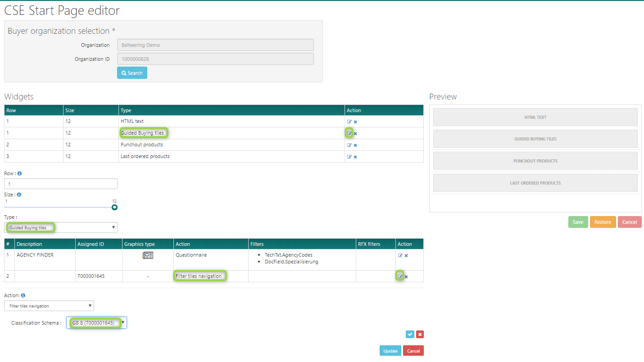This screenshot has height=362, width=644.
Task: Click into the Row number input field
Action: click(x=61, y=184)
